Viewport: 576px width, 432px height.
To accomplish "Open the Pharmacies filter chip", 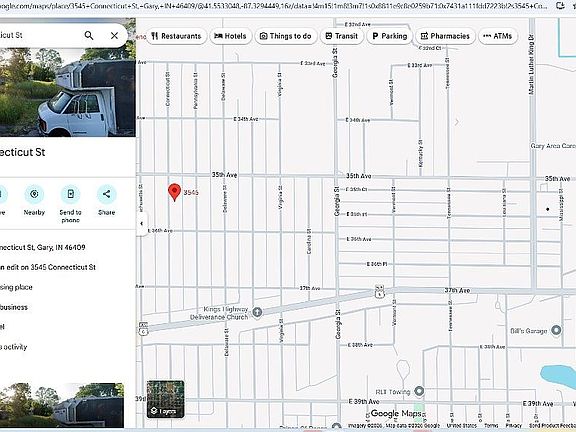I will coord(445,36).
